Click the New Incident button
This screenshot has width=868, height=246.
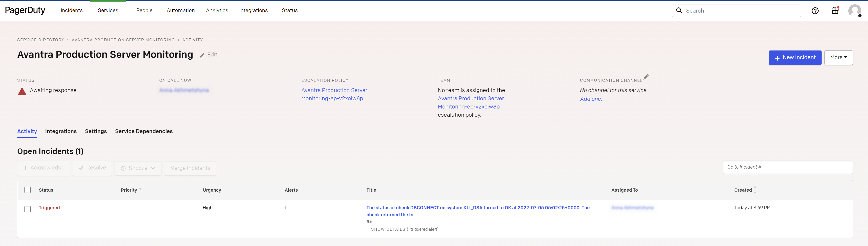pos(795,58)
